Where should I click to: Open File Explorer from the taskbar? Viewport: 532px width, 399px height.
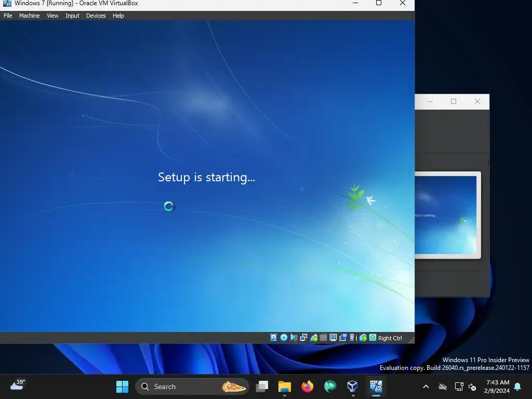[284, 387]
